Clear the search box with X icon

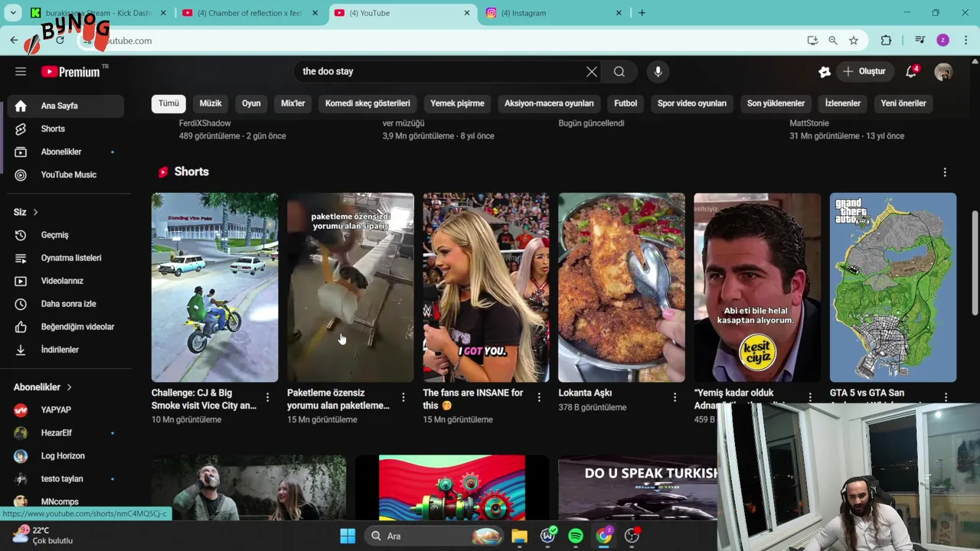click(x=592, y=71)
